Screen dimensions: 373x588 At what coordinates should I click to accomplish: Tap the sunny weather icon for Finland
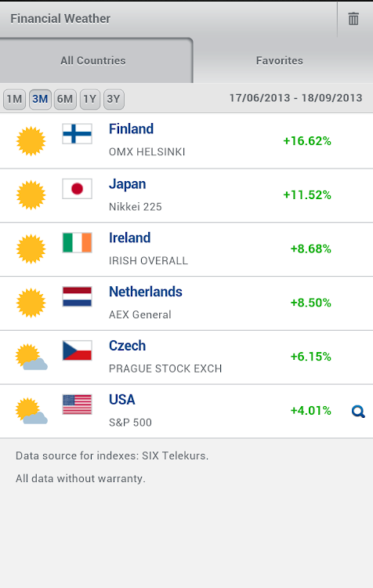[x=31, y=141]
